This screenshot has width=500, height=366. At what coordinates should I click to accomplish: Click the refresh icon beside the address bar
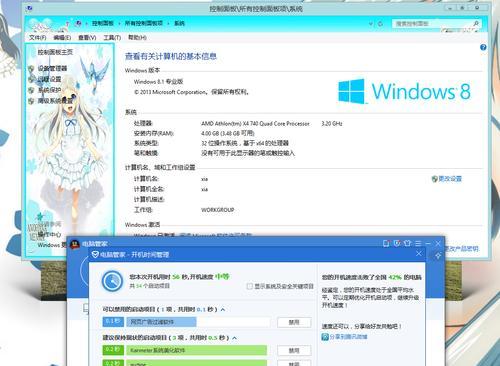[x=380, y=24]
